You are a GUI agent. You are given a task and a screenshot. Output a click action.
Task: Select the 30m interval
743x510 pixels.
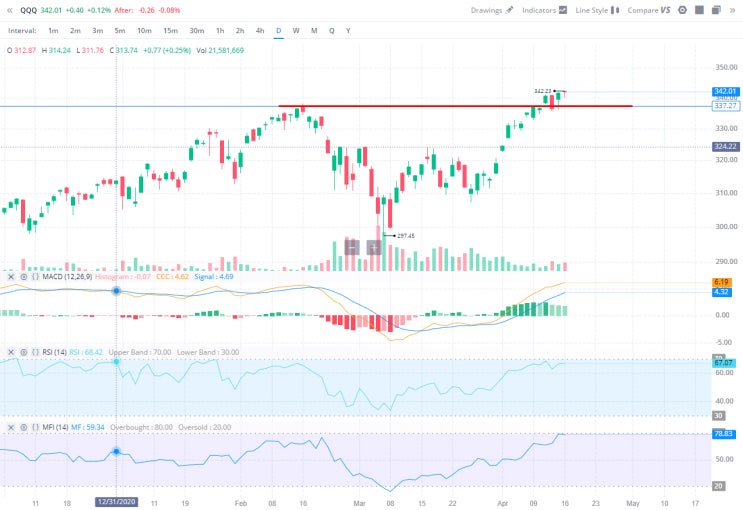(x=197, y=30)
